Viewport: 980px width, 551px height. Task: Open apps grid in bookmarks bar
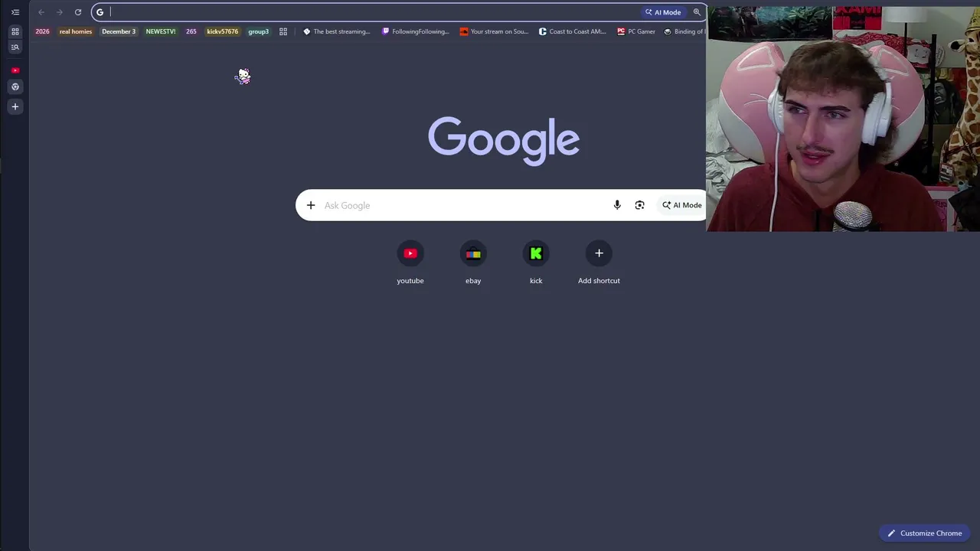[x=283, y=31]
